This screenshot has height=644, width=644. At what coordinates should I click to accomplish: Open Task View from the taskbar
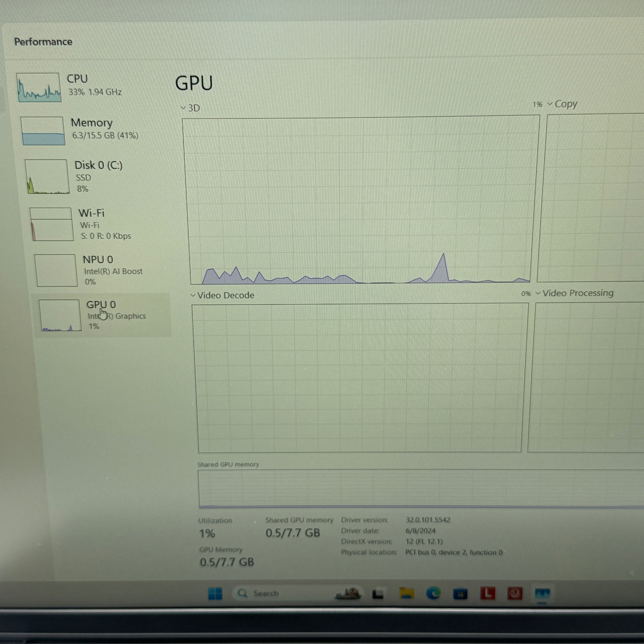pyautogui.click(x=378, y=594)
